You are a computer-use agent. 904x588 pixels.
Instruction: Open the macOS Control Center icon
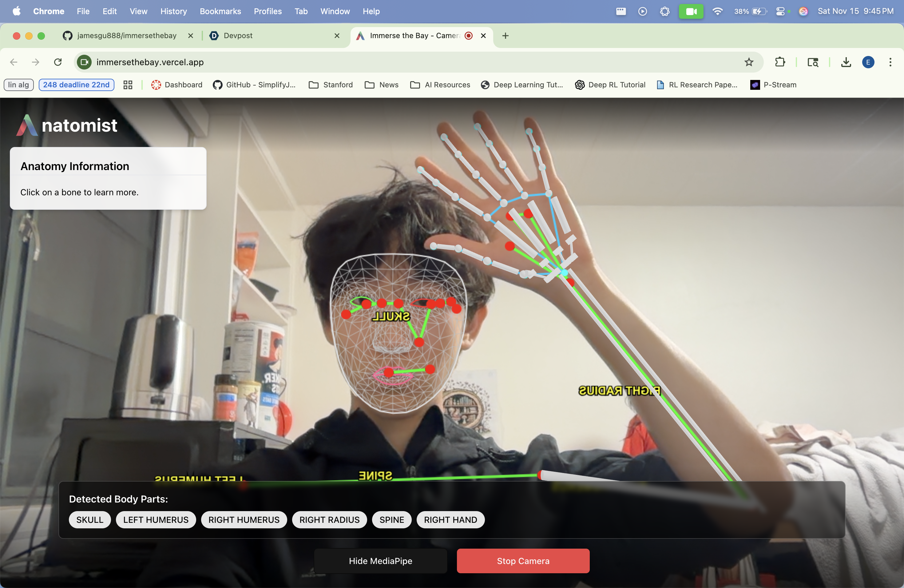(x=780, y=11)
